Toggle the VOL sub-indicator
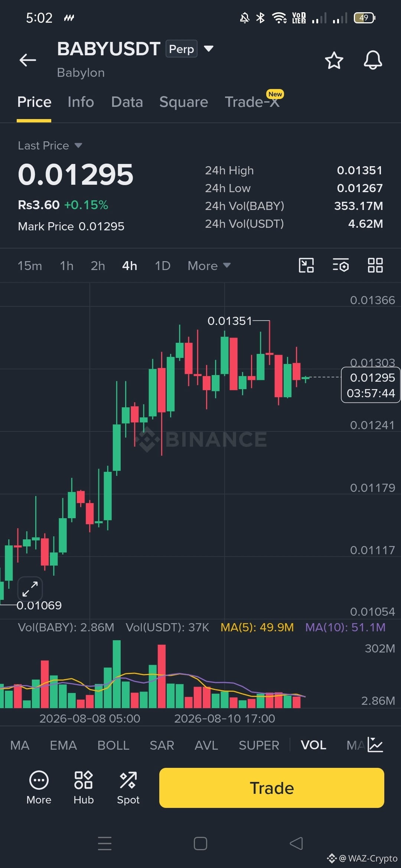The width and height of the screenshot is (401, 868). click(x=313, y=745)
